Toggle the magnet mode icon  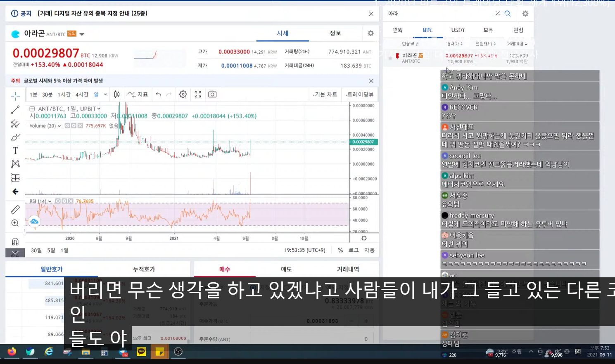[15, 241]
